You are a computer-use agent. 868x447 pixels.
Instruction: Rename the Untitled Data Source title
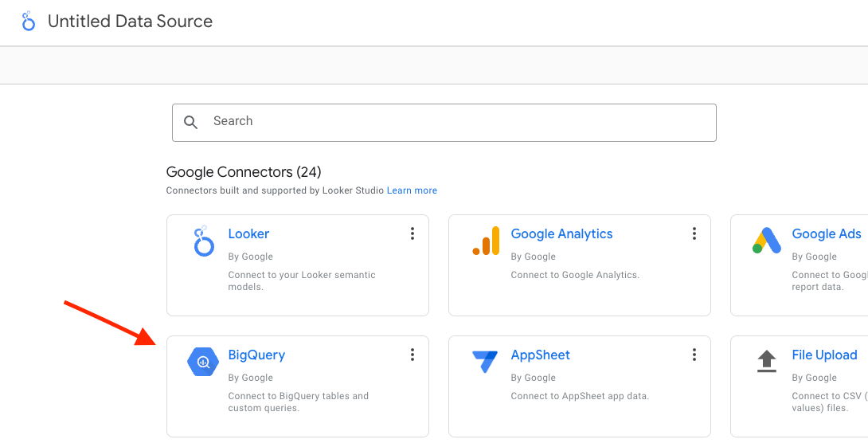(130, 22)
